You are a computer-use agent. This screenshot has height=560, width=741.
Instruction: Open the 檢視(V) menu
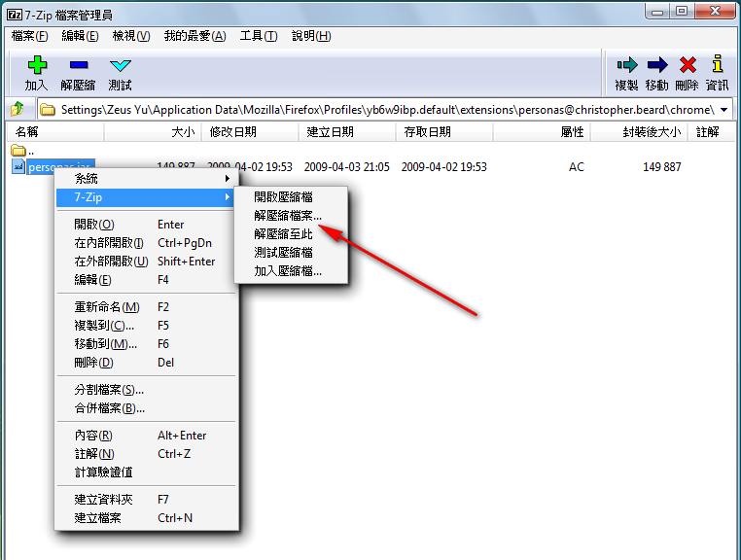[x=131, y=36]
